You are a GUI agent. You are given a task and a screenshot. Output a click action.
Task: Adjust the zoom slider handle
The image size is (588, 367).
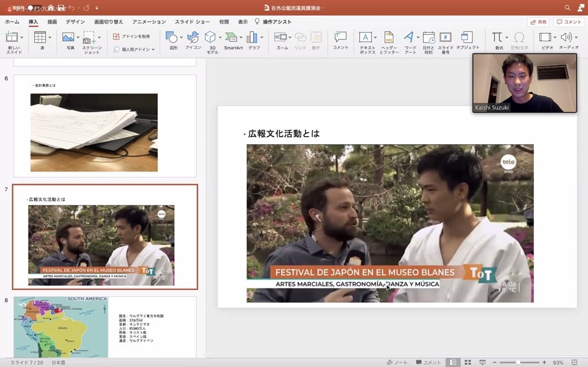click(x=518, y=363)
